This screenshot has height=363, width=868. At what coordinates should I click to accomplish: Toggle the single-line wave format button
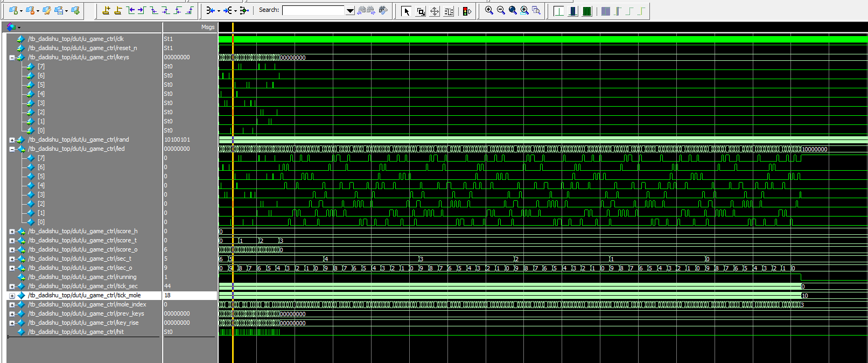[x=559, y=11]
